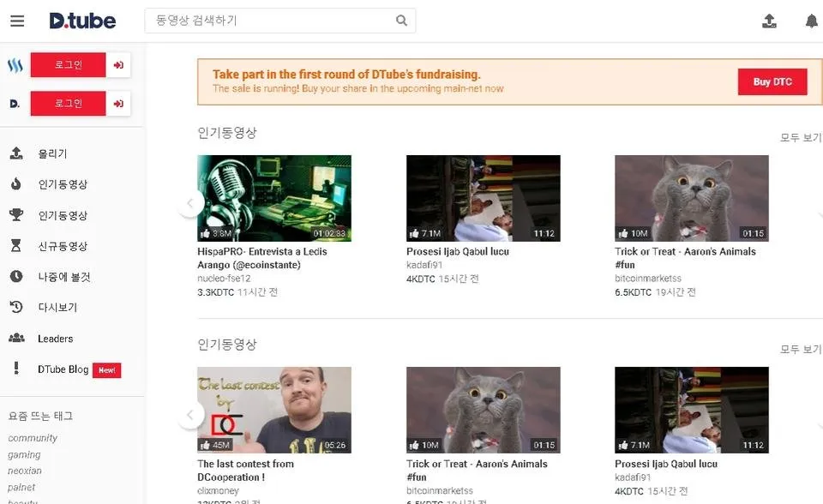Click the palnet tag
This screenshot has height=504, width=823.
pos(21,487)
